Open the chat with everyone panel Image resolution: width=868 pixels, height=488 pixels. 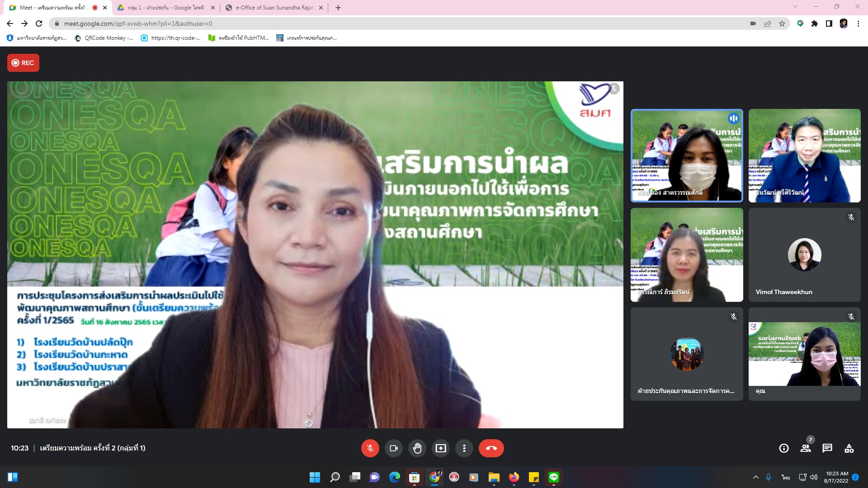click(827, 448)
